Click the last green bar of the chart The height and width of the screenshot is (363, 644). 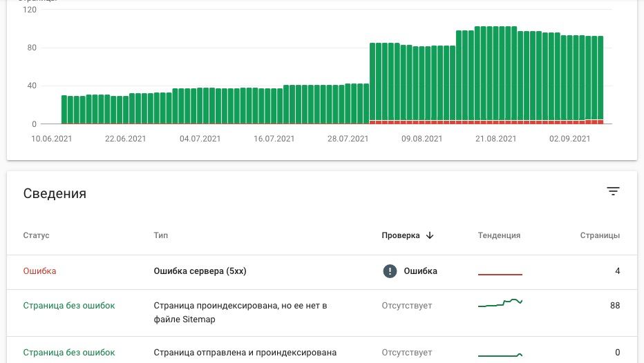(600, 78)
